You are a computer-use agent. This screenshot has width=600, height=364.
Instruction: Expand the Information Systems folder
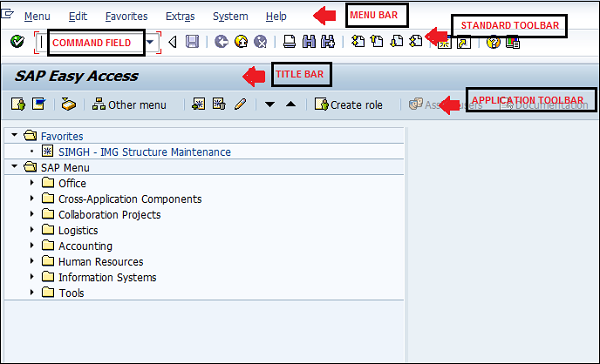coord(32,276)
